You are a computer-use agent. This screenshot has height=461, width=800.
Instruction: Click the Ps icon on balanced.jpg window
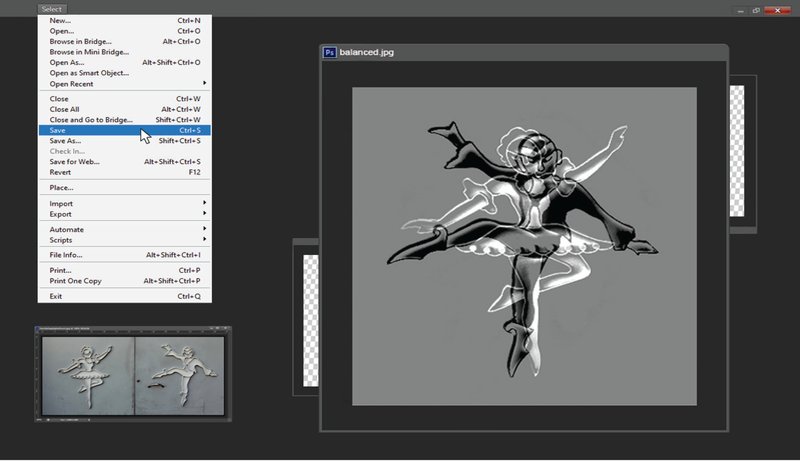coord(330,52)
